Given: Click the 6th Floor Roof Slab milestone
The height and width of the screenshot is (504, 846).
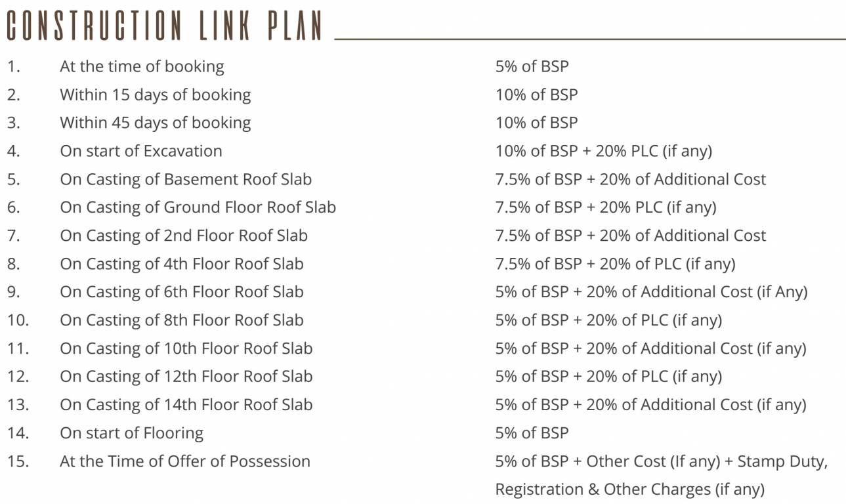Looking at the screenshot, I should tap(182, 292).
